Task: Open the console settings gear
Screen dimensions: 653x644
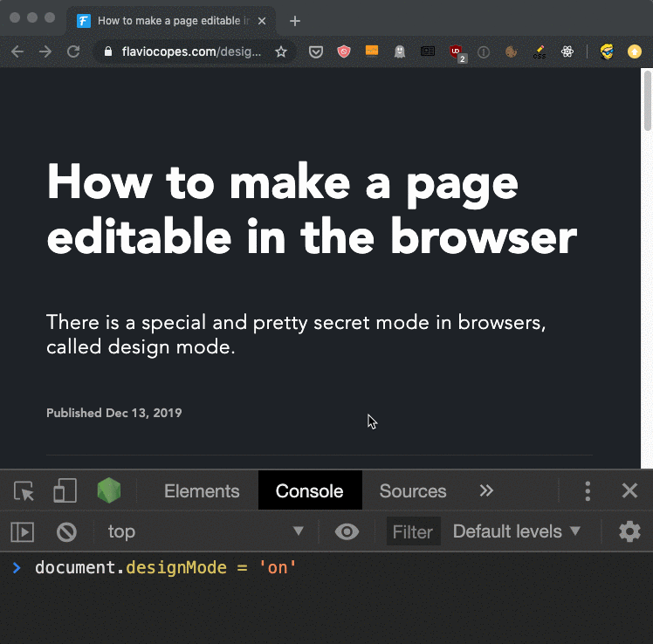Action: pyautogui.click(x=629, y=531)
